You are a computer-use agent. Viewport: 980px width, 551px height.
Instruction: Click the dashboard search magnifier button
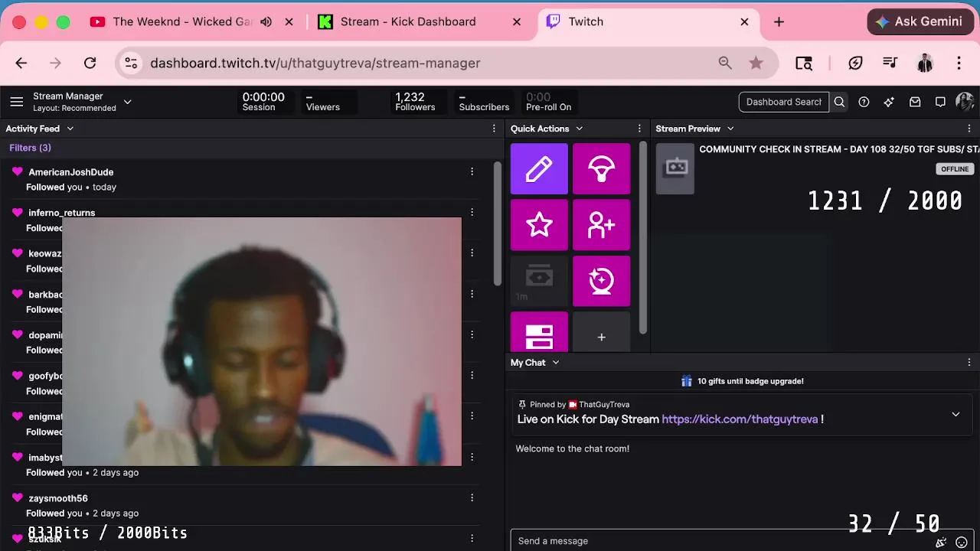click(x=839, y=102)
